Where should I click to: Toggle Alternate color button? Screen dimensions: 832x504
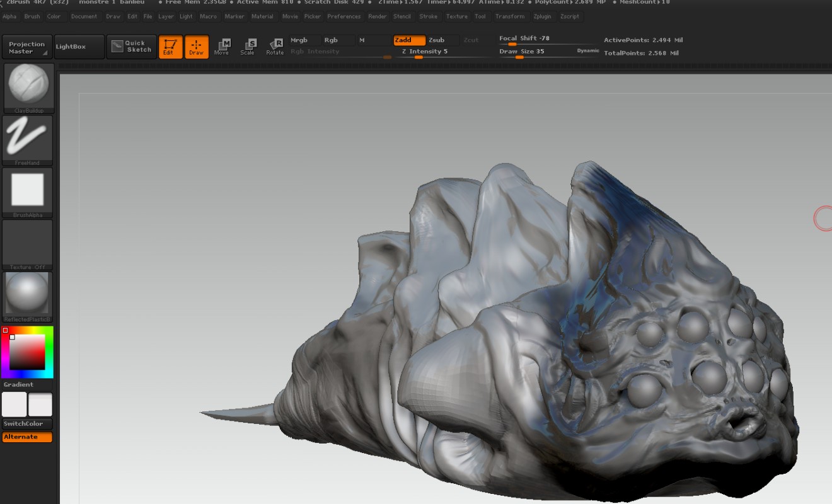(x=27, y=437)
